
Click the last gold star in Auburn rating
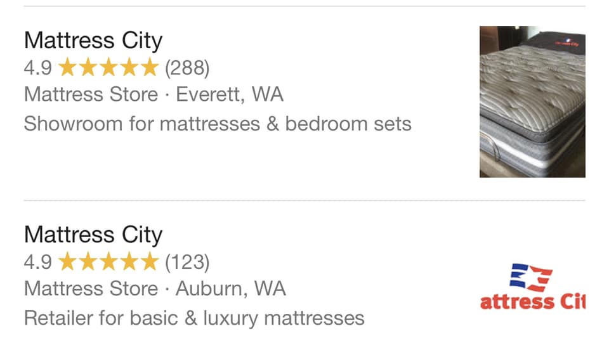click(x=149, y=261)
